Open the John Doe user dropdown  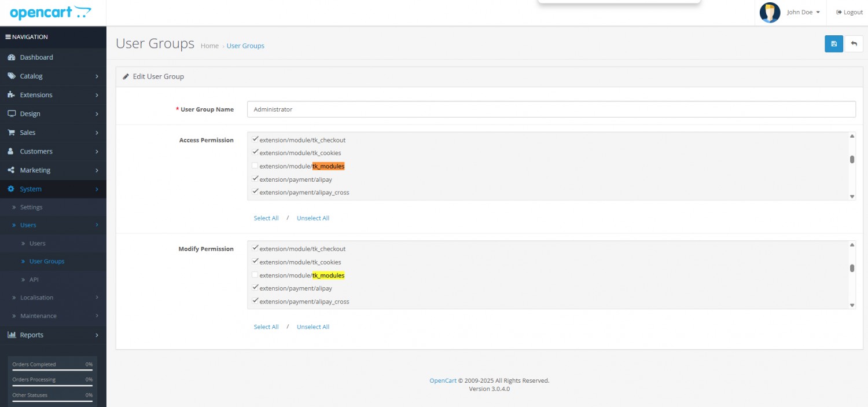pos(803,12)
